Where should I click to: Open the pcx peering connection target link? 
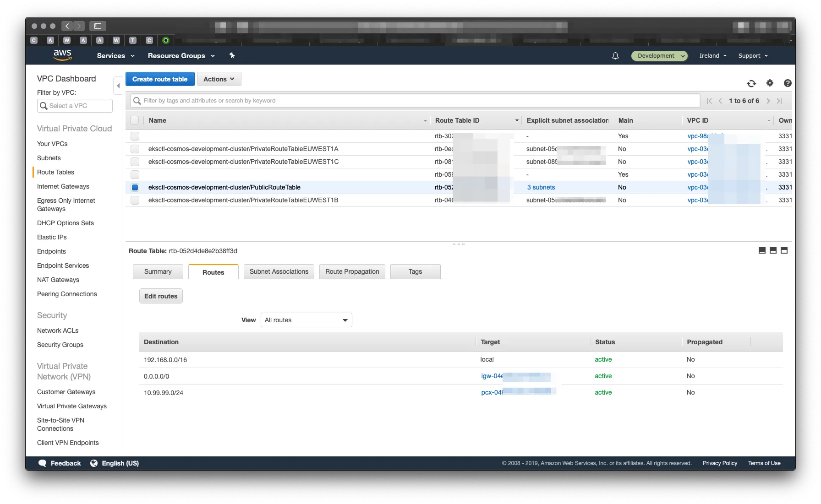coord(518,392)
